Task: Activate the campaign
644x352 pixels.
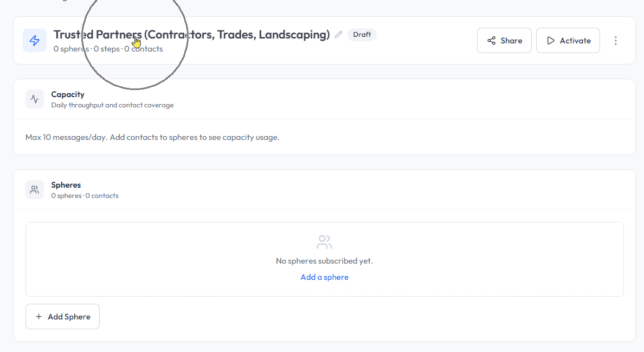Action: pyautogui.click(x=568, y=41)
